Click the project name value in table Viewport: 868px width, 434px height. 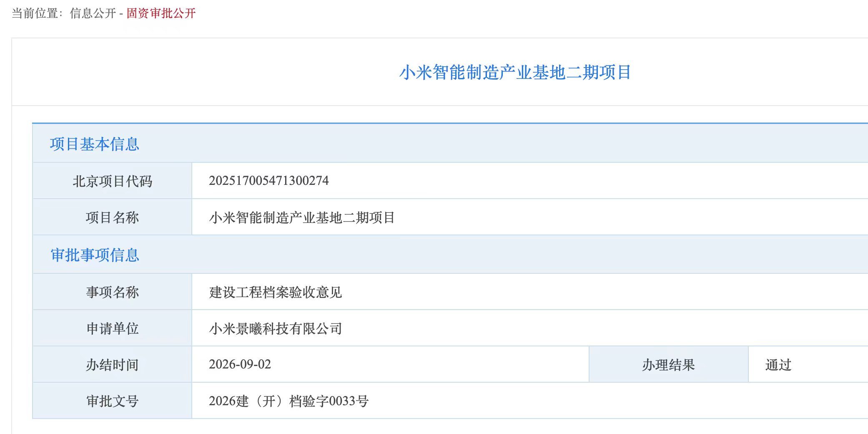point(302,217)
